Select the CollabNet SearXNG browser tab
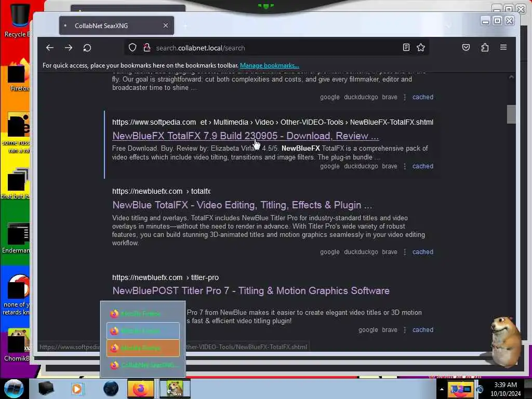532x399 pixels. pyautogui.click(x=116, y=25)
